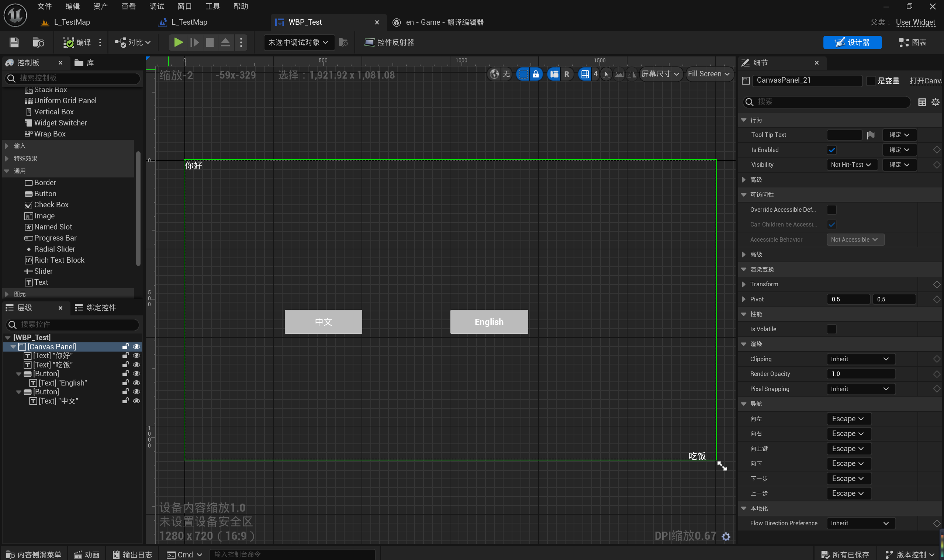Open the Widget Reflector tool
The height and width of the screenshot is (560, 944).
[389, 42]
